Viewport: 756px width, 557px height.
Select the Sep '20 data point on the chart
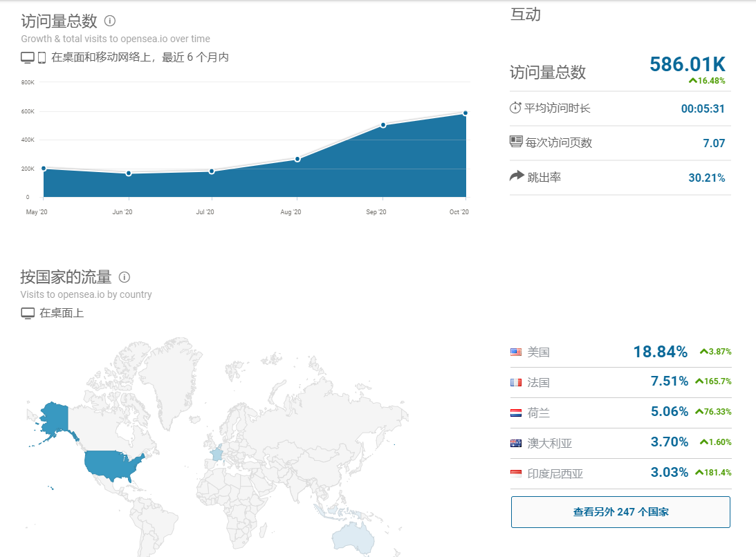pyautogui.click(x=383, y=125)
